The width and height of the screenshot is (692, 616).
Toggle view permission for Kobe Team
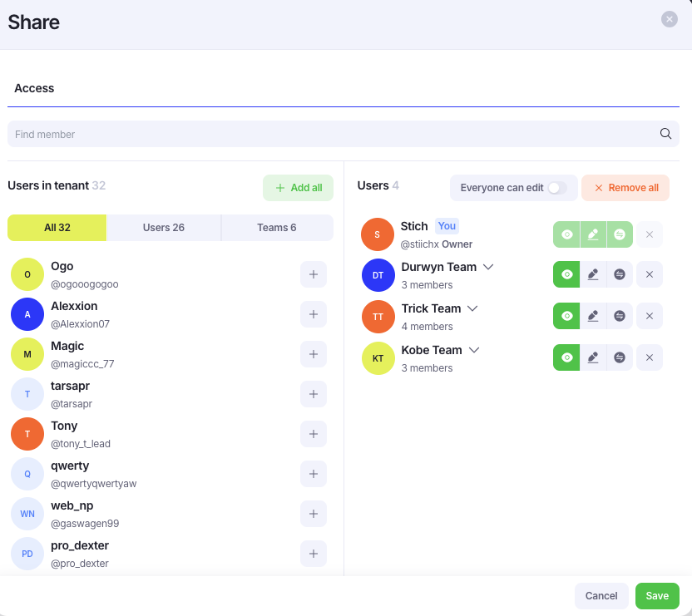[x=566, y=357]
